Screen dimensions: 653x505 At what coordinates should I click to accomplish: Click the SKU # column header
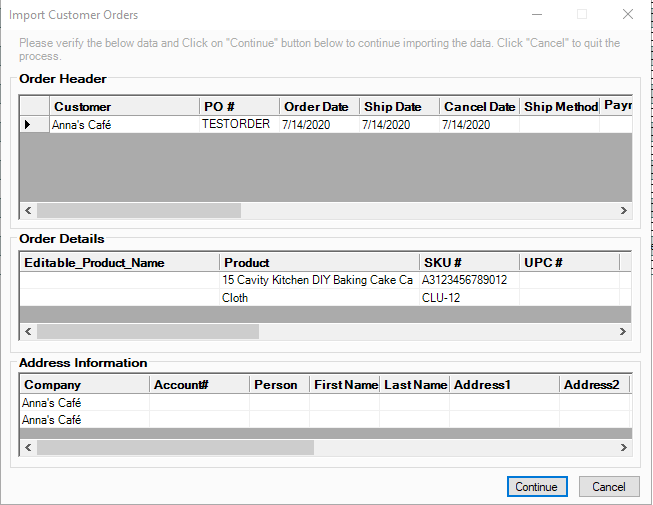[x=468, y=263]
